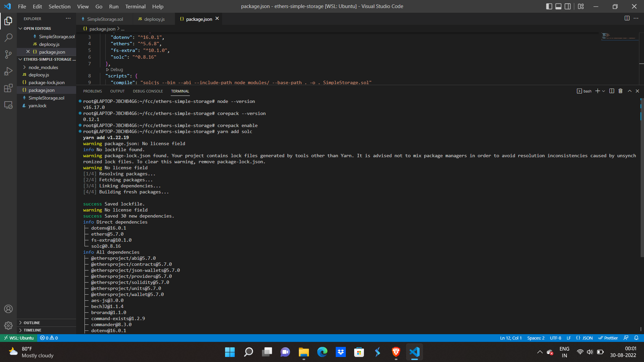Viewport: 644px width, 362px height.
Task: Open the Accounts menu icon
Action: pyautogui.click(x=8, y=309)
